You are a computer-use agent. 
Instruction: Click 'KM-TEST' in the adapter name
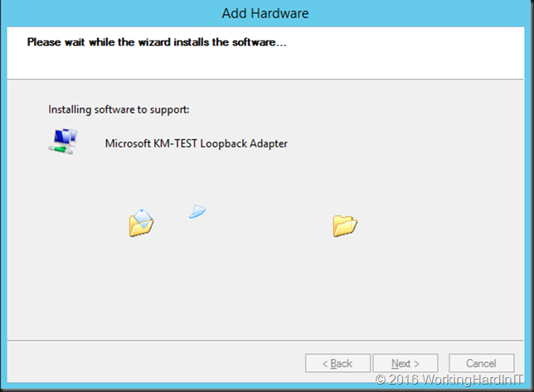(x=175, y=143)
